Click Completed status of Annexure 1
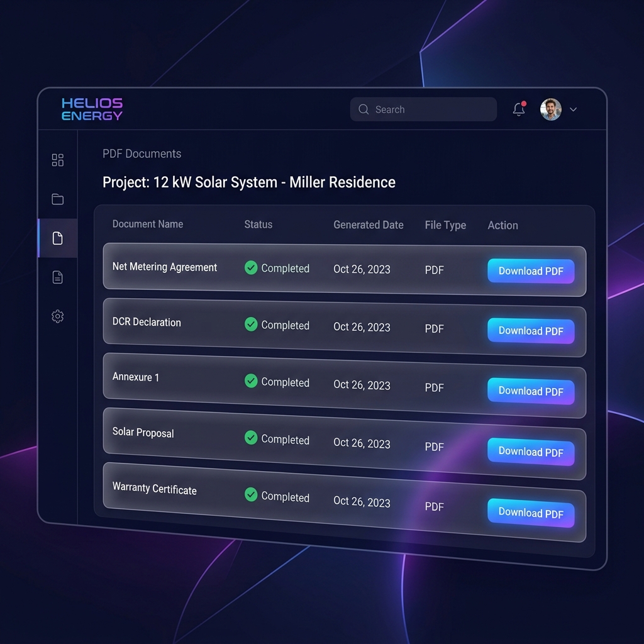 point(286,382)
